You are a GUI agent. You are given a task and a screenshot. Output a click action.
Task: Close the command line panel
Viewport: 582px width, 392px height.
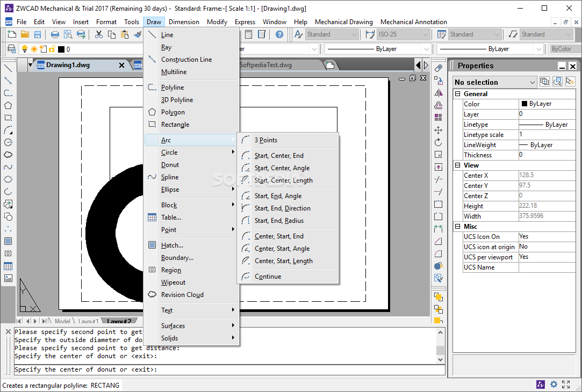(8, 331)
